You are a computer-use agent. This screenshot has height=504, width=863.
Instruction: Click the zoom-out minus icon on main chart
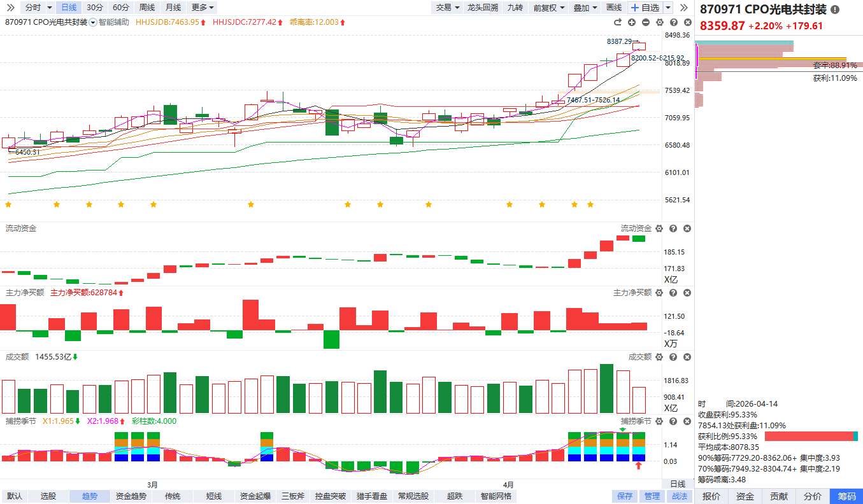(645, 22)
